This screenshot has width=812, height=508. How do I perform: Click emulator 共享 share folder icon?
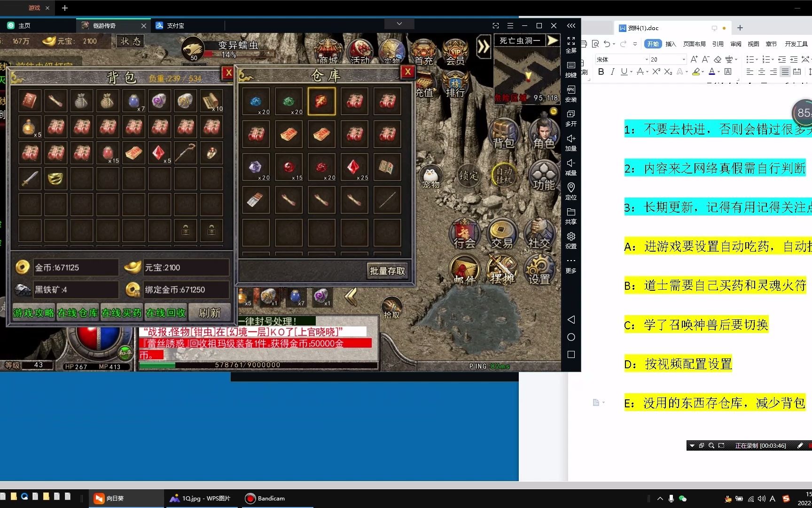coord(571,216)
